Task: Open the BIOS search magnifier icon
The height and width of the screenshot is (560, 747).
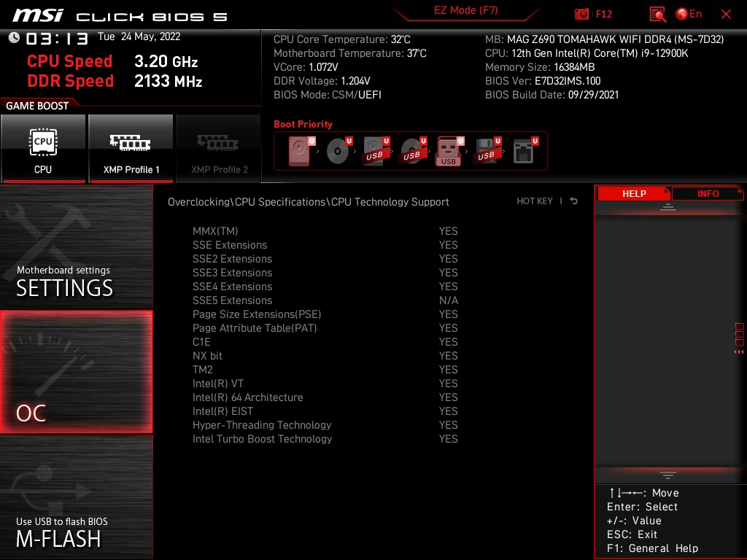Action: point(658,15)
